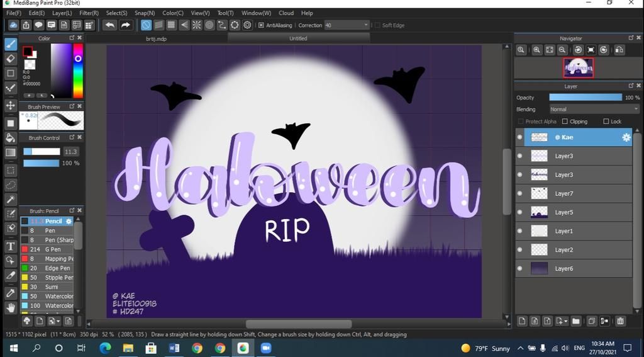Zoom out using Navigator magnifier minus

click(x=562, y=50)
